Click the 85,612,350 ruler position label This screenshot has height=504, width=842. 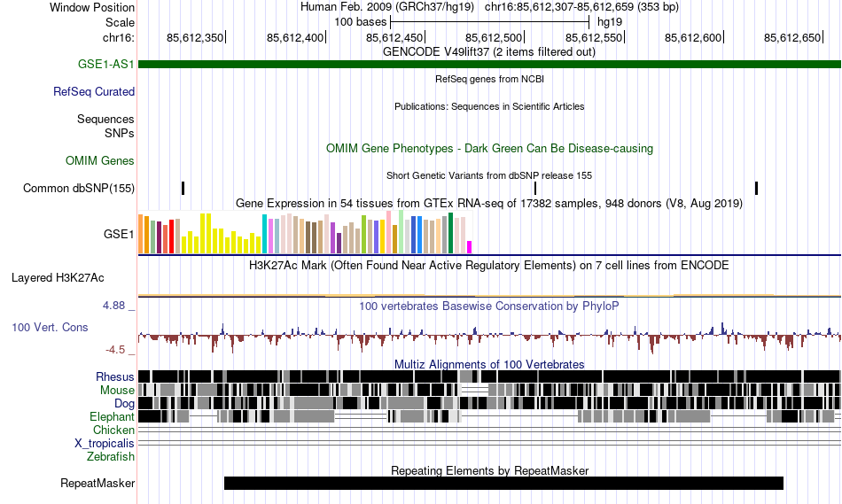[x=195, y=37]
